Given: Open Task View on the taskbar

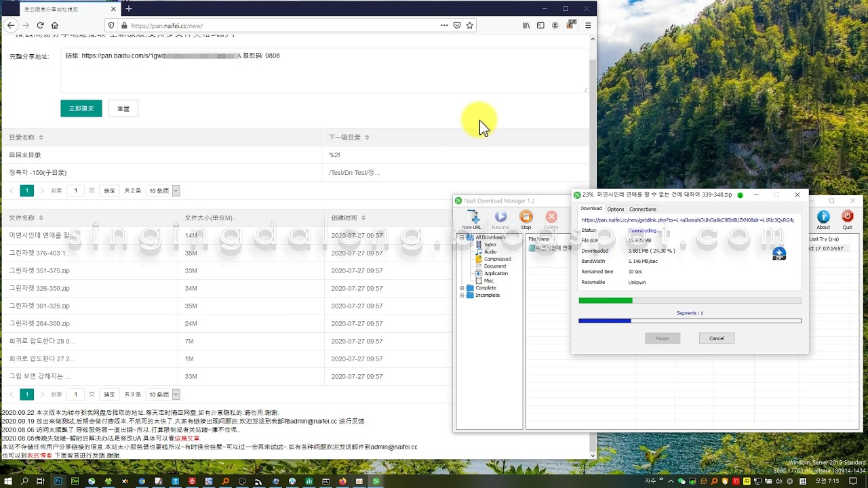Looking at the screenshot, I should pos(41,481).
